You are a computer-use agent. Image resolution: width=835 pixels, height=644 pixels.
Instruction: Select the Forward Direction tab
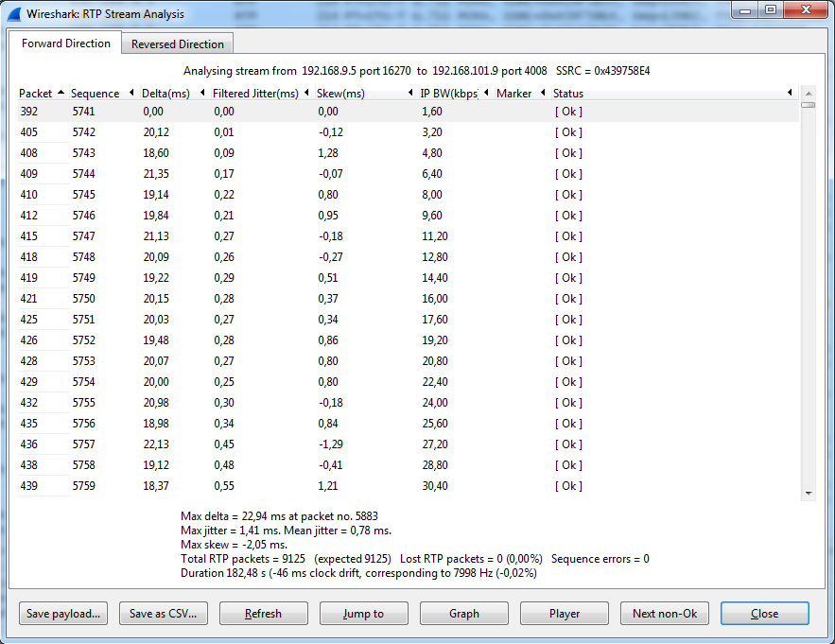pos(65,44)
